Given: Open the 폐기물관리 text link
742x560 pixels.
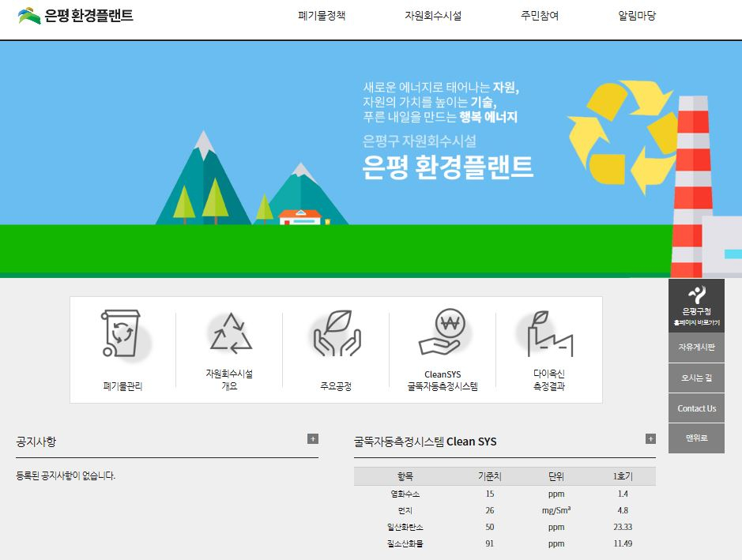Looking at the screenshot, I should point(122,386).
